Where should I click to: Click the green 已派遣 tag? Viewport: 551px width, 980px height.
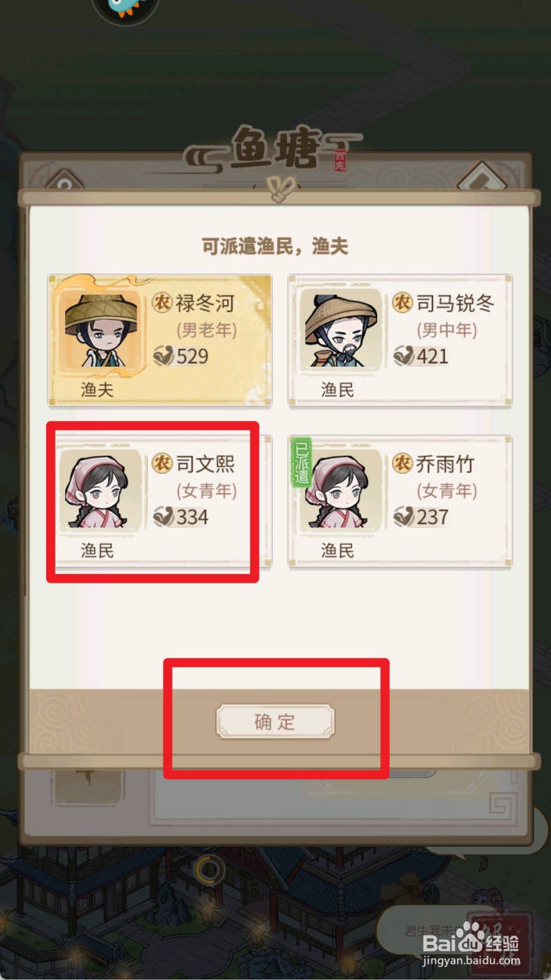point(301,463)
